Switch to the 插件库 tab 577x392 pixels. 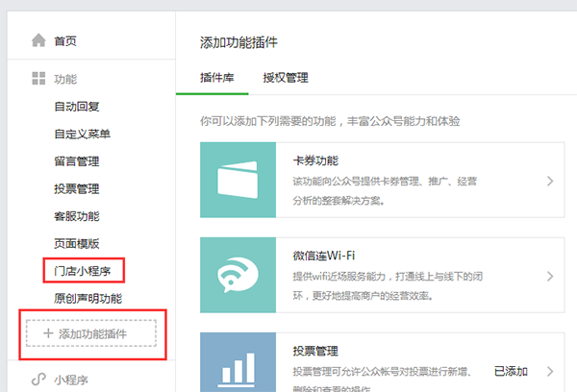[213, 79]
